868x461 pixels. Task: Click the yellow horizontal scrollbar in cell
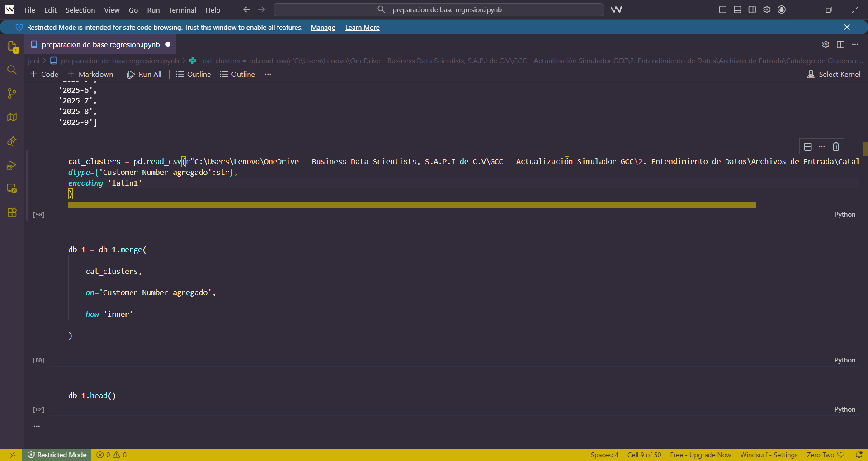pyautogui.click(x=411, y=205)
